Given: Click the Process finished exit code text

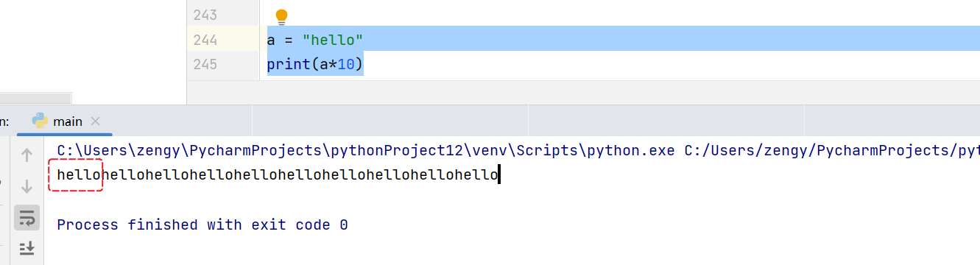Looking at the screenshot, I should [x=202, y=225].
